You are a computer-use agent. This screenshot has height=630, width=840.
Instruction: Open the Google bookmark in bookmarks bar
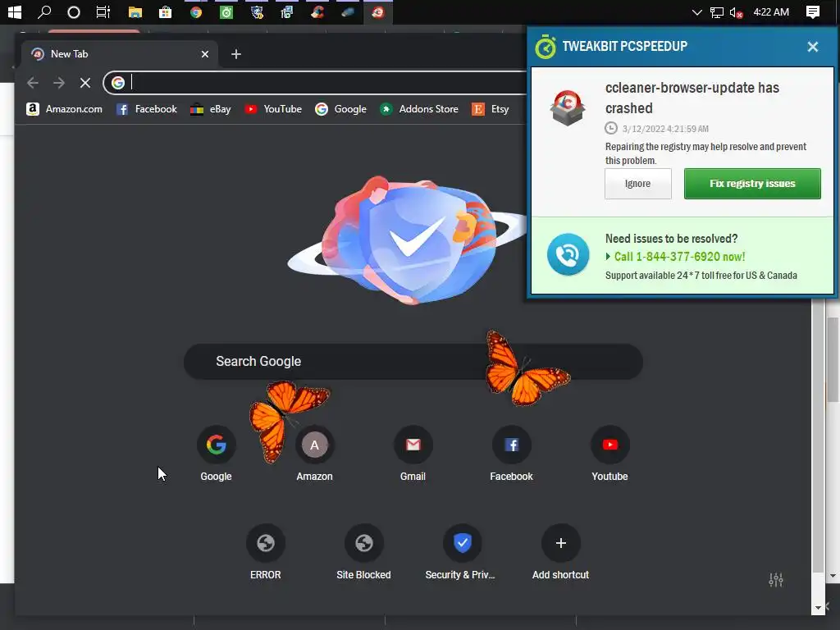coord(340,109)
